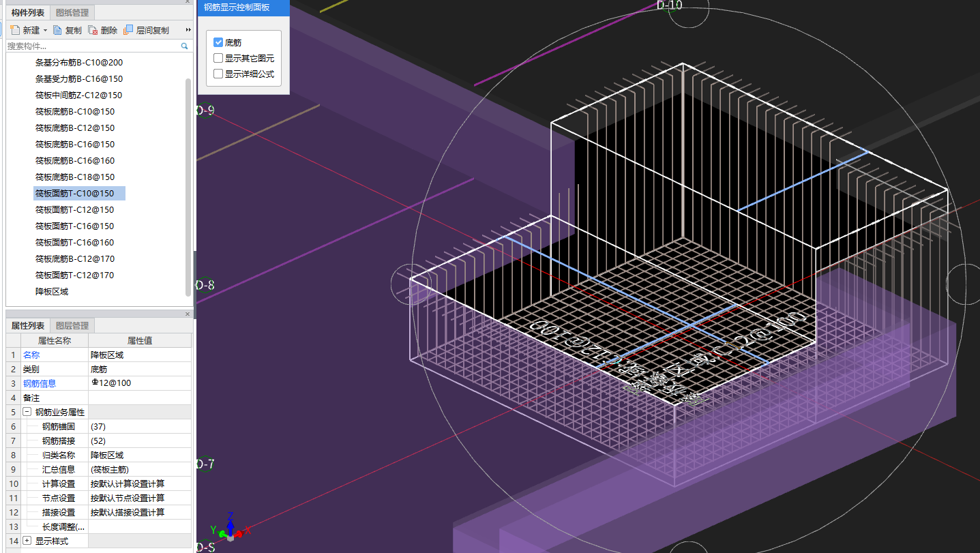Click the D-9 axis grid label
Viewport: 980px width, 553px height.
click(x=205, y=110)
